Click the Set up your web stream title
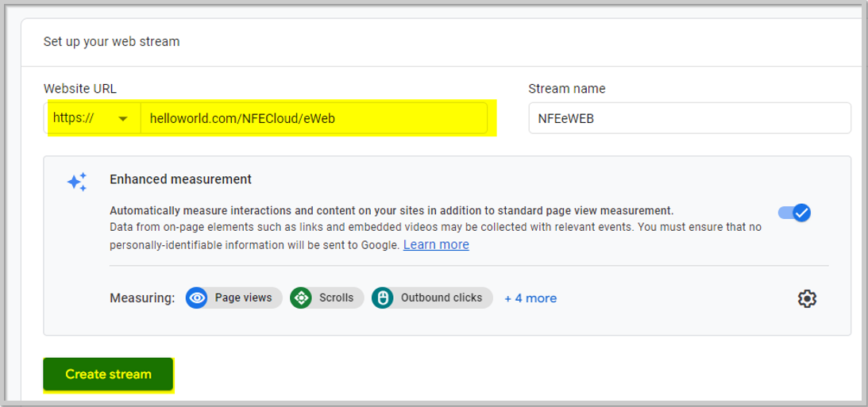The width and height of the screenshot is (868, 407). (x=111, y=41)
